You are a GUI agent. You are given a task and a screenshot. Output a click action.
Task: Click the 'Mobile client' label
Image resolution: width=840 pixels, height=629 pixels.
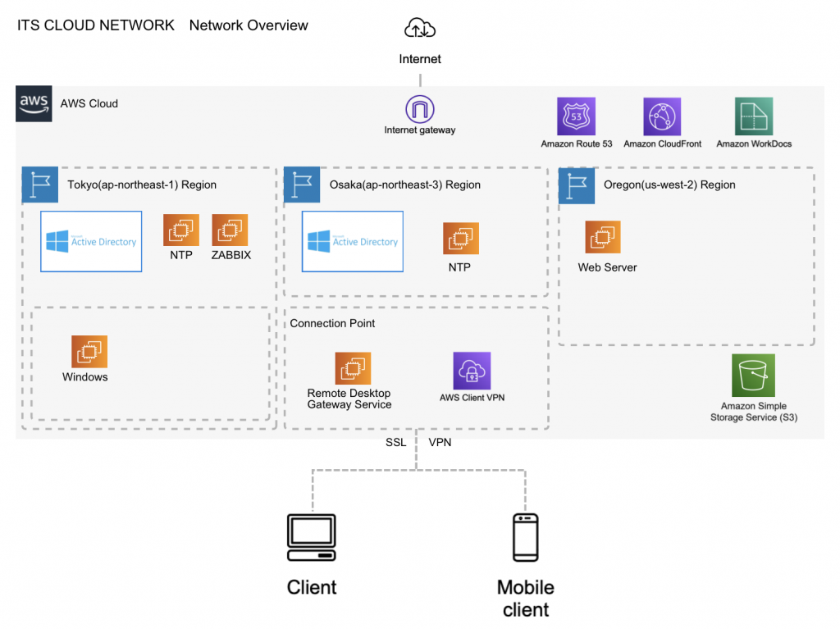coord(526,599)
